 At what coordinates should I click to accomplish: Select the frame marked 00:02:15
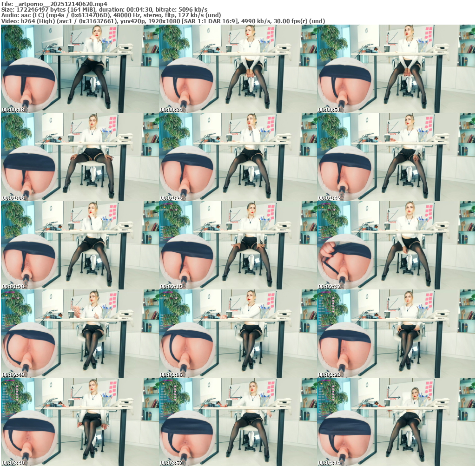[x=238, y=245]
